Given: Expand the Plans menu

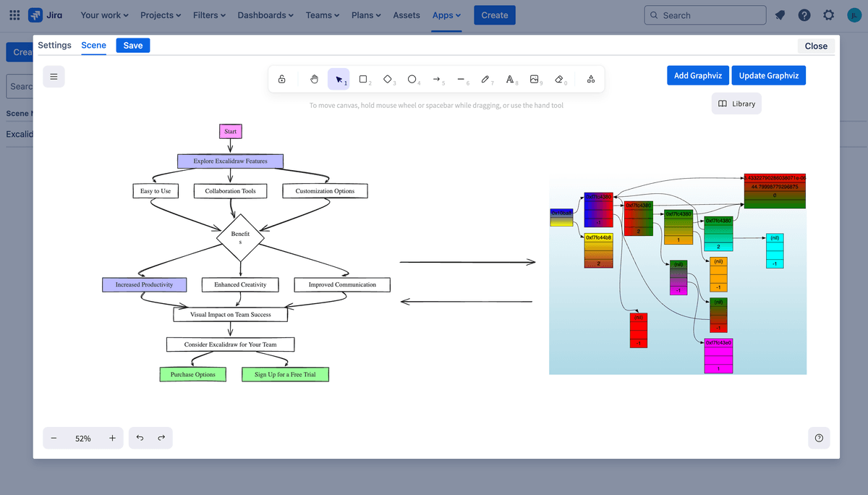Looking at the screenshot, I should click(366, 15).
